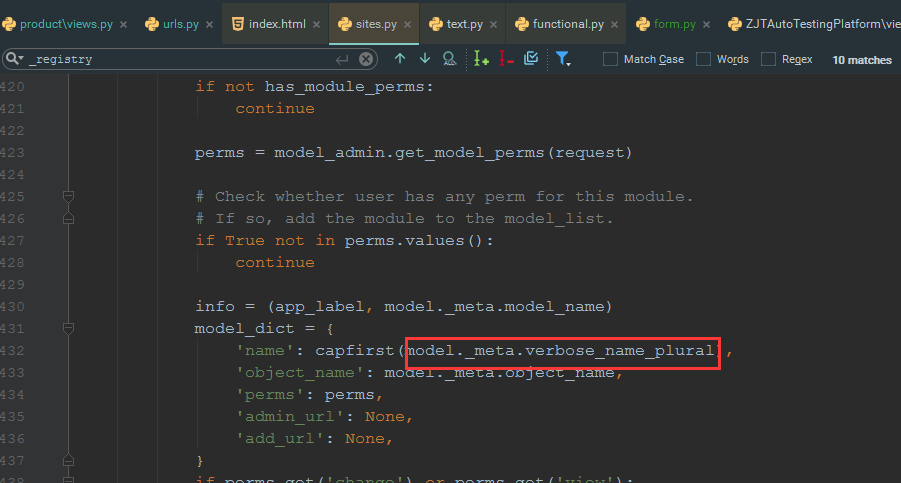901x483 pixels.
Task: Close the index.html tab
Action: (x=316, y=25)
